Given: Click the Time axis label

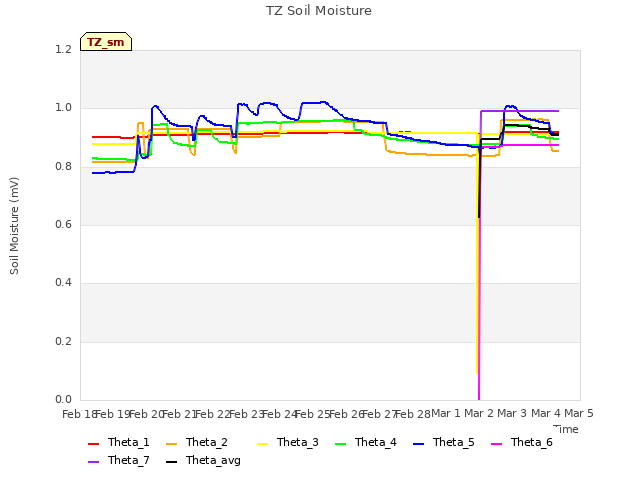Looking at the screenshot, I should tap(566, 429).
